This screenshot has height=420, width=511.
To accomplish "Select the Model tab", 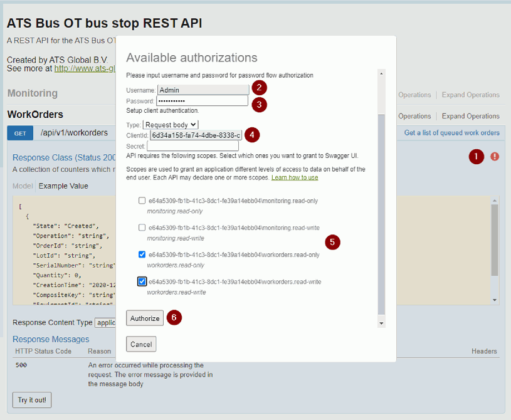I will coord(23,186).
